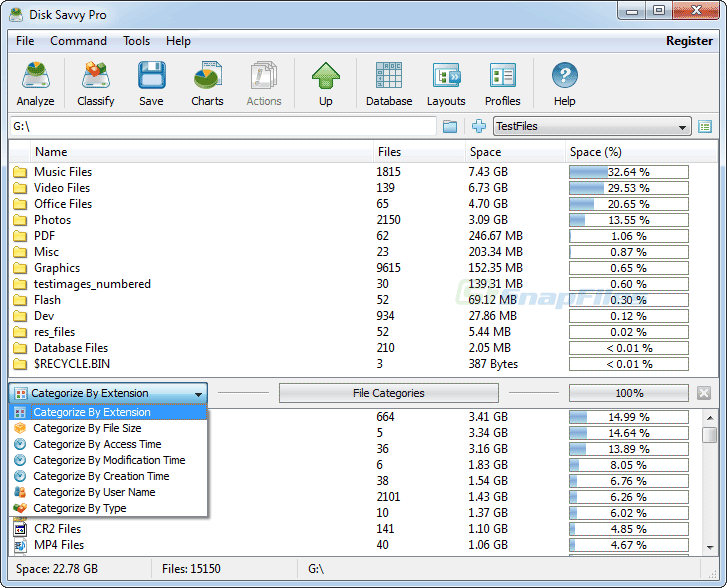
Task: Save the report with Save icon
Action: (x=152, y=83)
